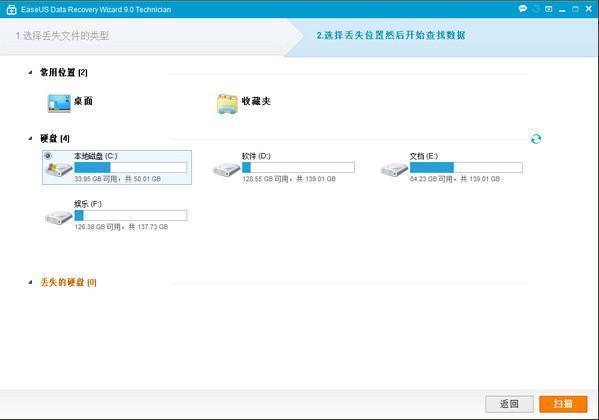
Task: Collapse the 硬盘 section
Action: pos(30,138)
